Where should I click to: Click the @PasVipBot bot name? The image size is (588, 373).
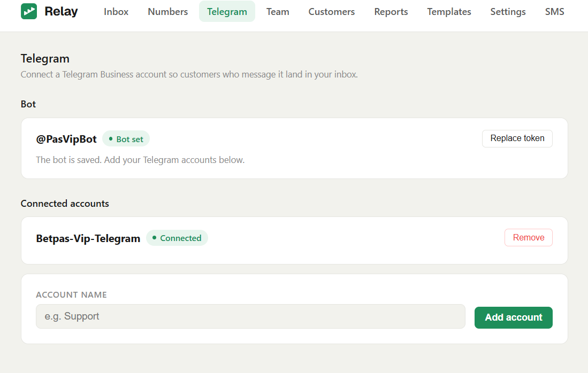66,139
